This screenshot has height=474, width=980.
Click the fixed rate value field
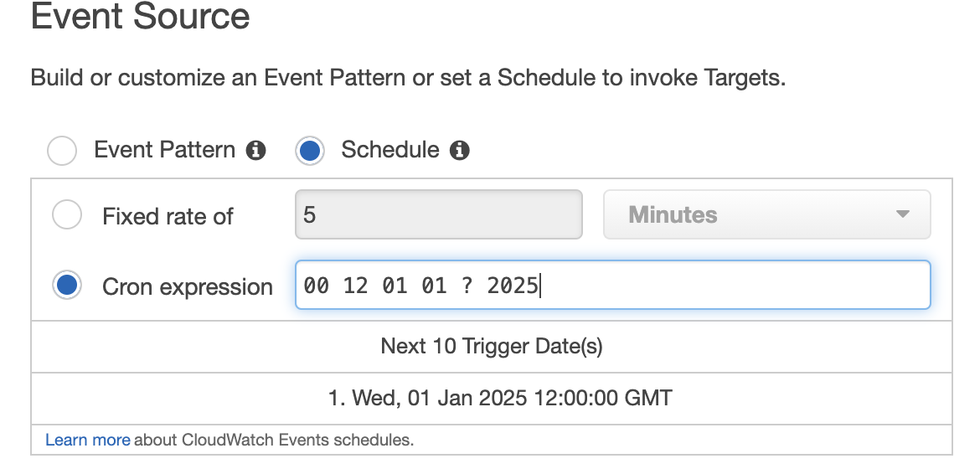(x=438, y=214)
